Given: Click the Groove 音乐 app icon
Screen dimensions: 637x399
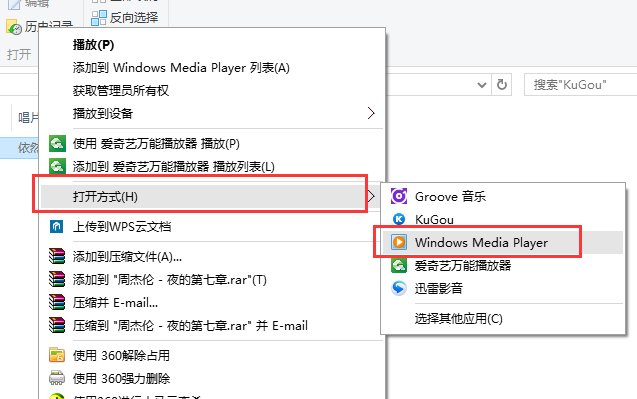Looking at the screenshot, I should coord(399,196).
